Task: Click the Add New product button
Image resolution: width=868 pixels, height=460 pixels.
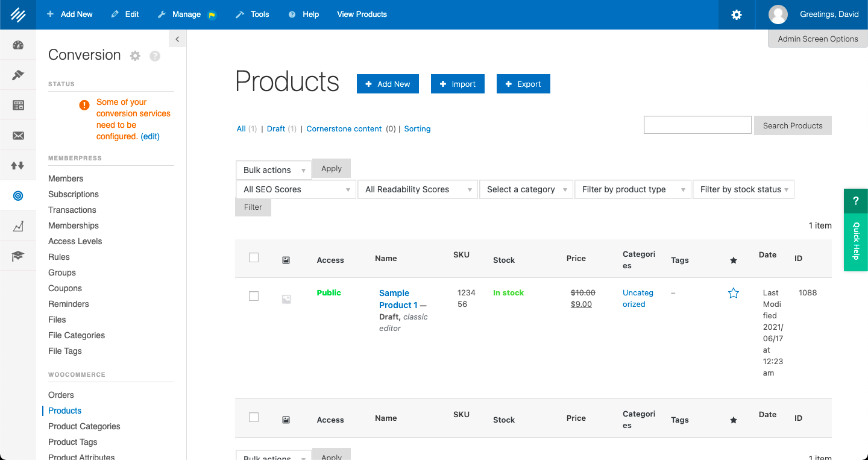Action: click(388, 84)
